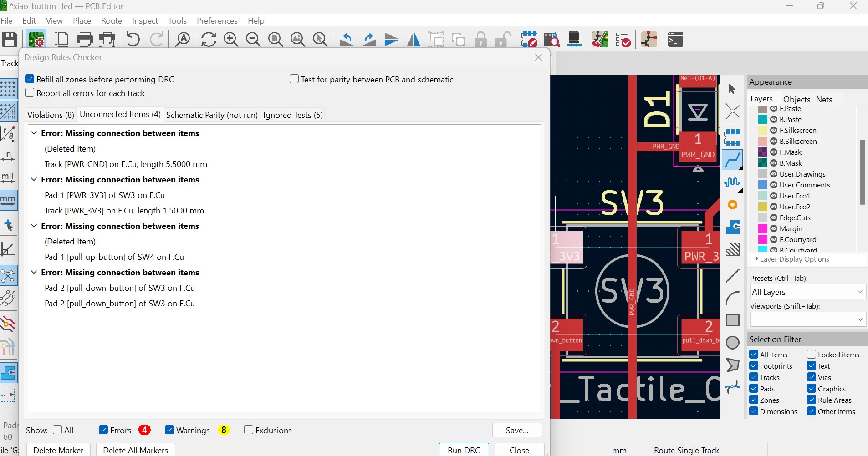Open the Route menu
Screen dimensions: 868x456
(x=112, y=21)
